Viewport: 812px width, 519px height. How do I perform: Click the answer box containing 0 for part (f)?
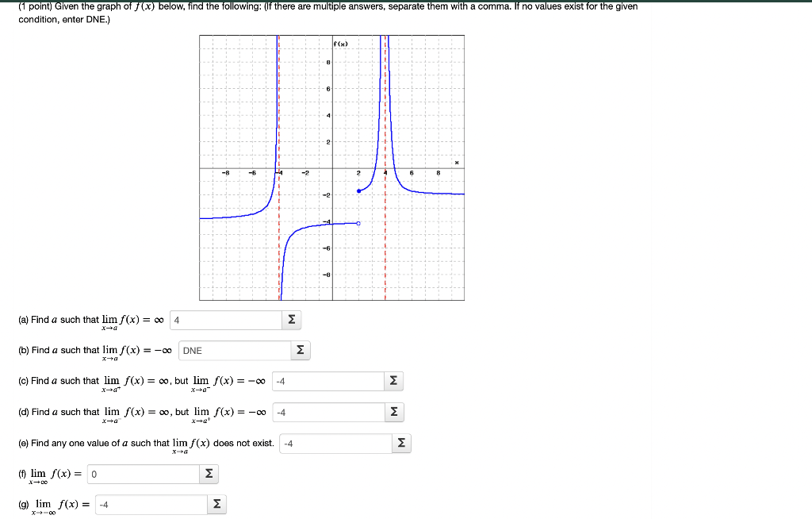coord(143,473)
